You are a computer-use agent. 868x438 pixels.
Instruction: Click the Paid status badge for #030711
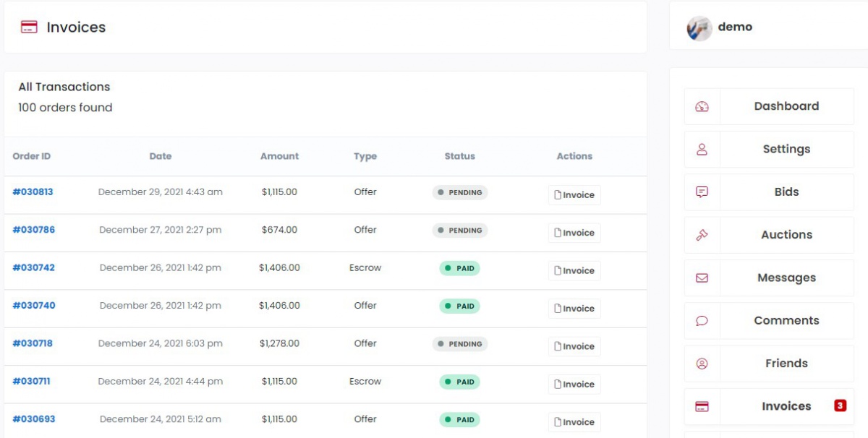459,382
